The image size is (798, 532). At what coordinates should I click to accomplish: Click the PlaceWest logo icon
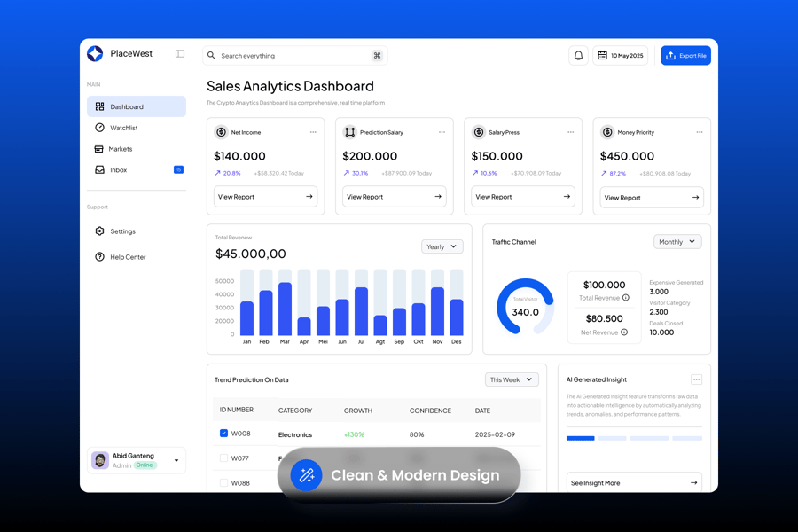(x=95, y=54)
